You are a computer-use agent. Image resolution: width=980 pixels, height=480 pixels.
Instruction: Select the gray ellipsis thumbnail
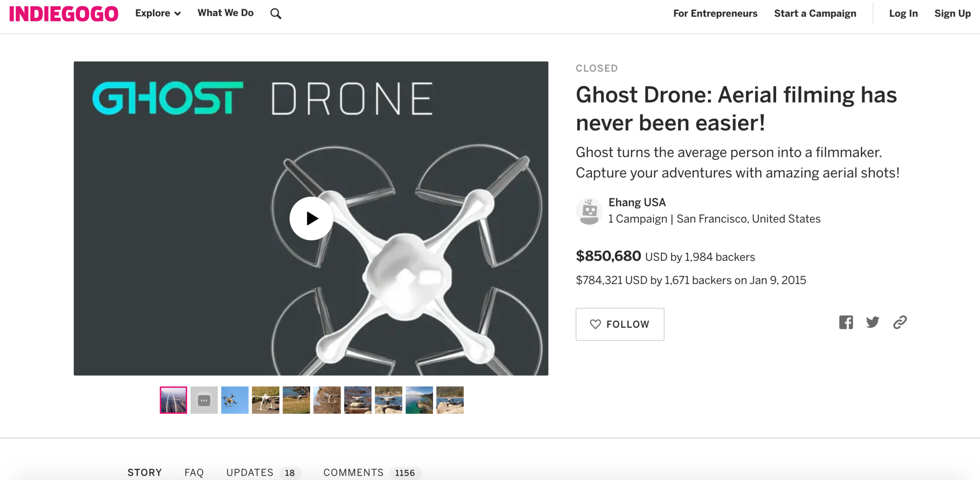click(x=204, y=400)
